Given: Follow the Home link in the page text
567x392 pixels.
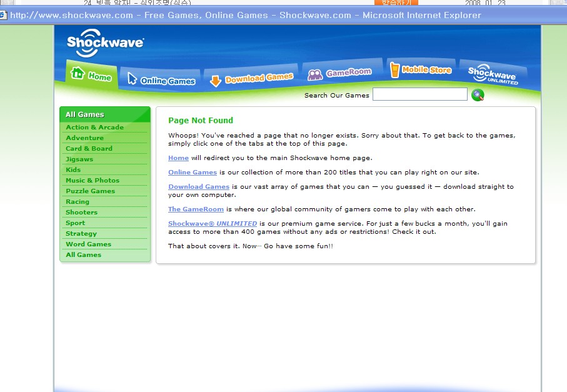Looking at the screenshot, I should pyautogui.click(x=178, y=158).
